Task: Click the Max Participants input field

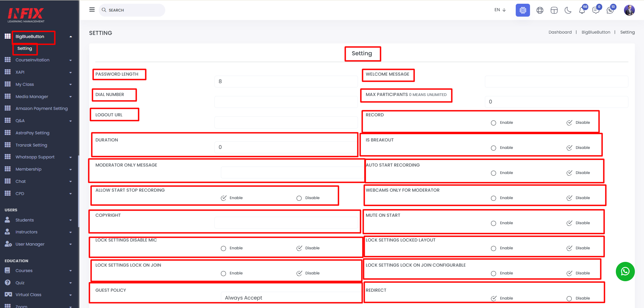Action: point(556,102)
